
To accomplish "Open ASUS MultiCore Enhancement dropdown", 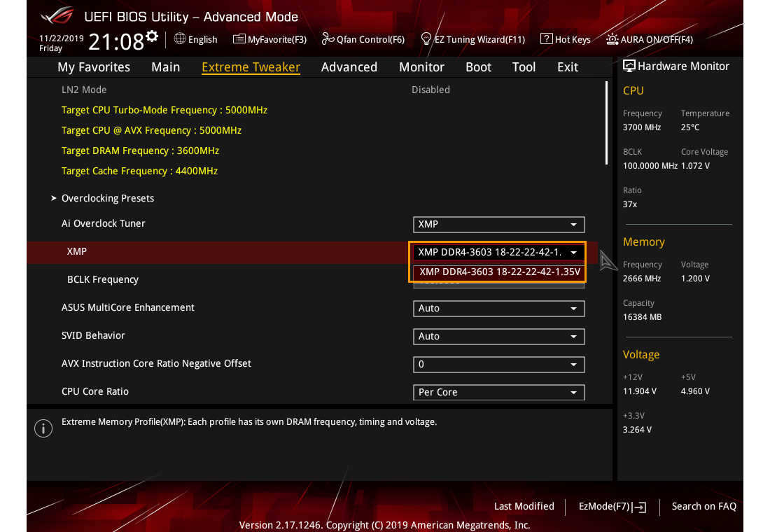I will (x=499, y=309).
